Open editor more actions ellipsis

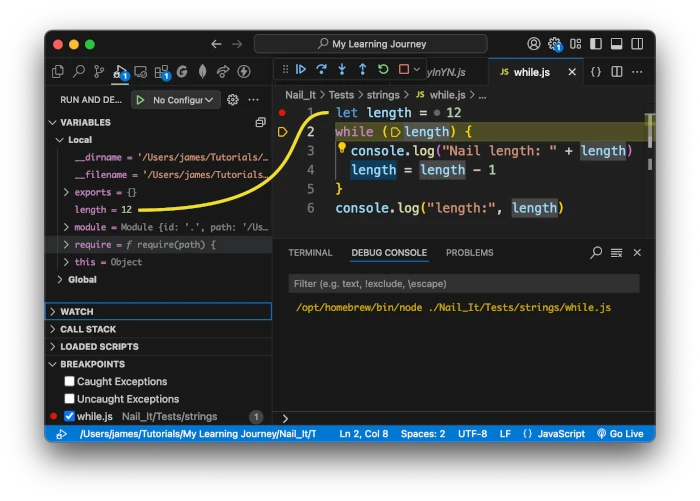pyautogui.click(x=637, y=71)
